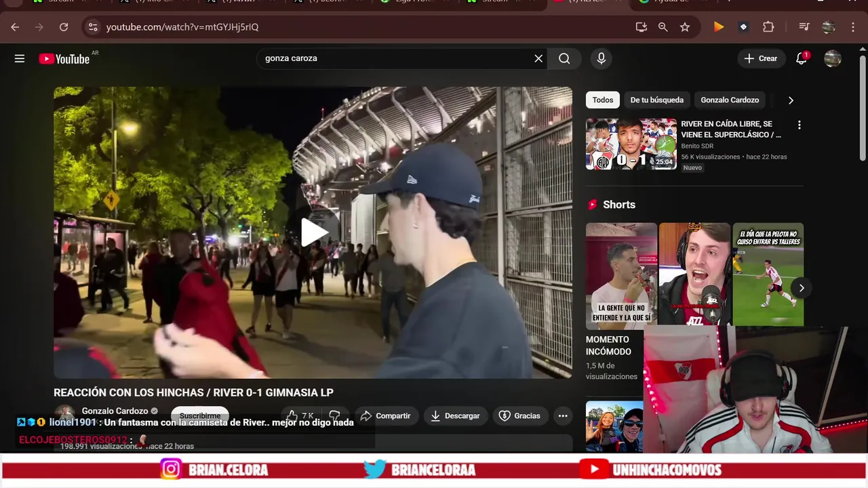The width and height of the screenshot is (868, 488).
Task: Open Gonzalo Cardozo channel name
Action: (115, 411)
